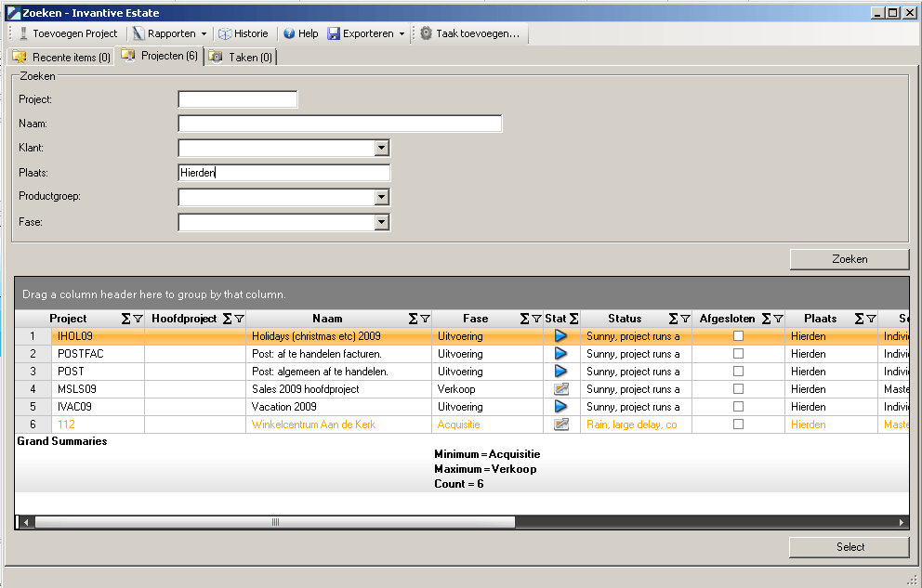Open Help from the toolbar
This screenshot has height=588, width=922.
pyautogui.click(x=300, y=33)
